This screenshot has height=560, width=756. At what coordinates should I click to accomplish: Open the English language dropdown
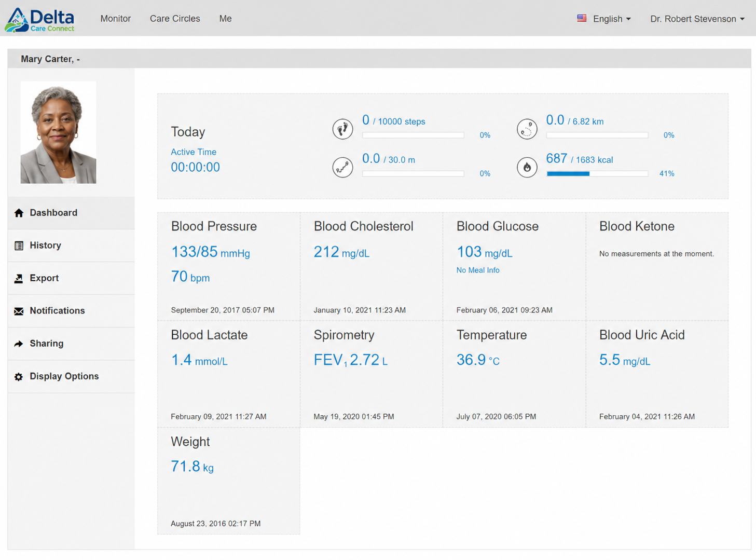pyautogui.click(x=612, y=19)
